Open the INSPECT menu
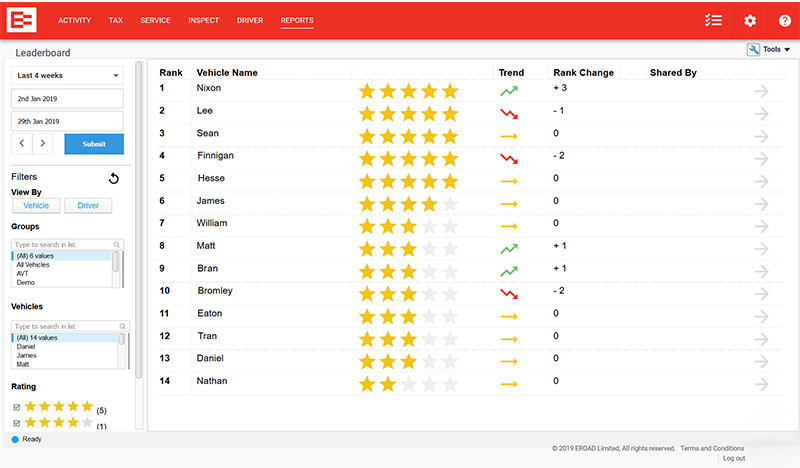Viewport: 800px width, 468px height. [x=203, y=20]
